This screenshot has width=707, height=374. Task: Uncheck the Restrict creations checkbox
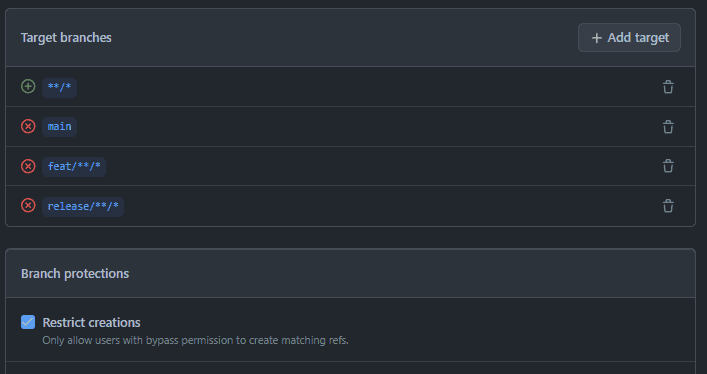point(28,322)
